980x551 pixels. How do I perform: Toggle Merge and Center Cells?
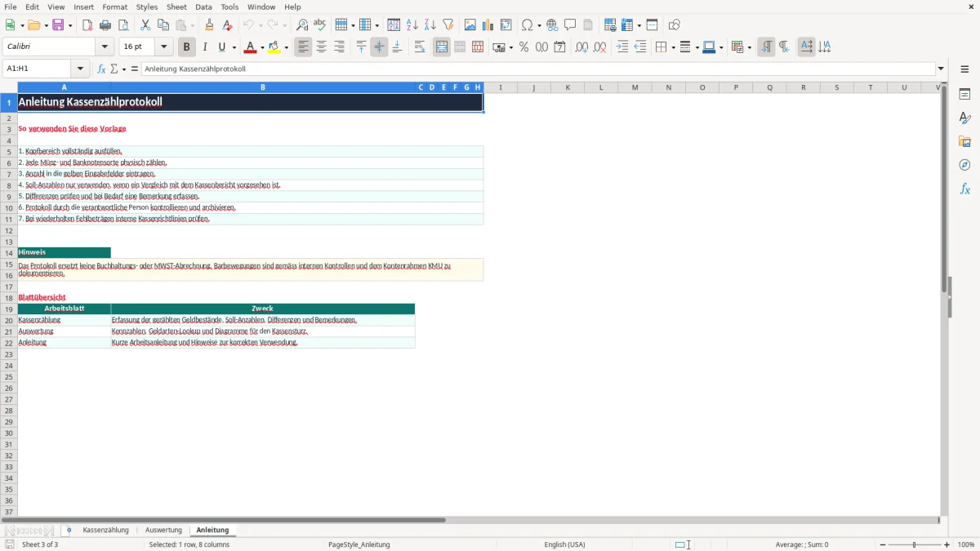coord(442,47)
